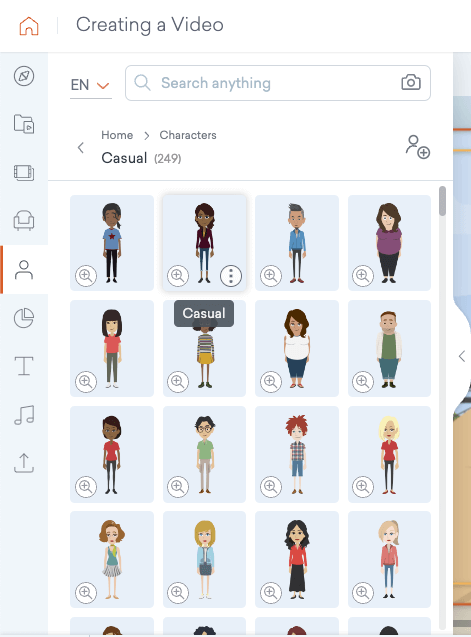Open the Music note sidebar icon
Image resolution: width=471 pixels, height=637 pixels.
click(x=24, y=415)
